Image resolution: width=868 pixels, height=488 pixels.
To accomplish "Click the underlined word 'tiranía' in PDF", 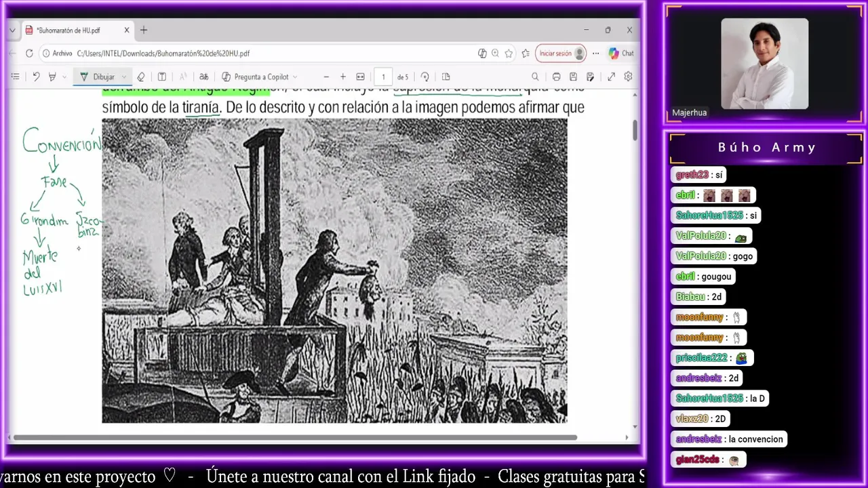I will point(201,107).
